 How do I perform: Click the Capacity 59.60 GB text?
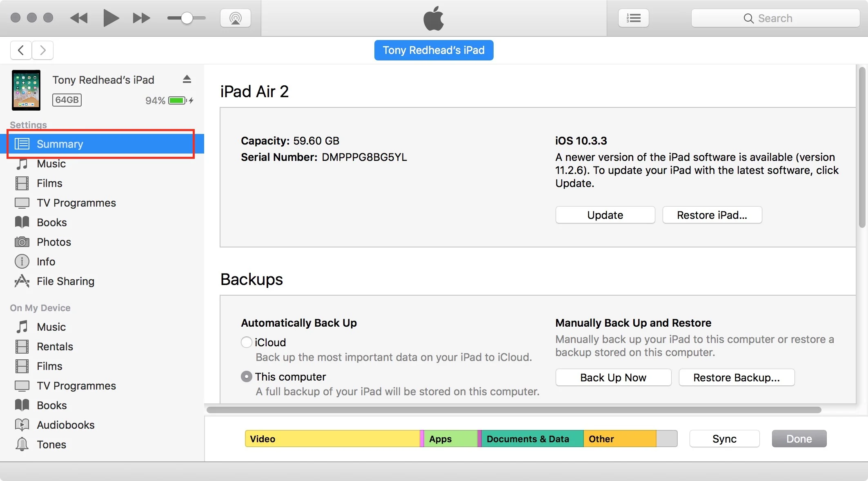click(290, 141)
